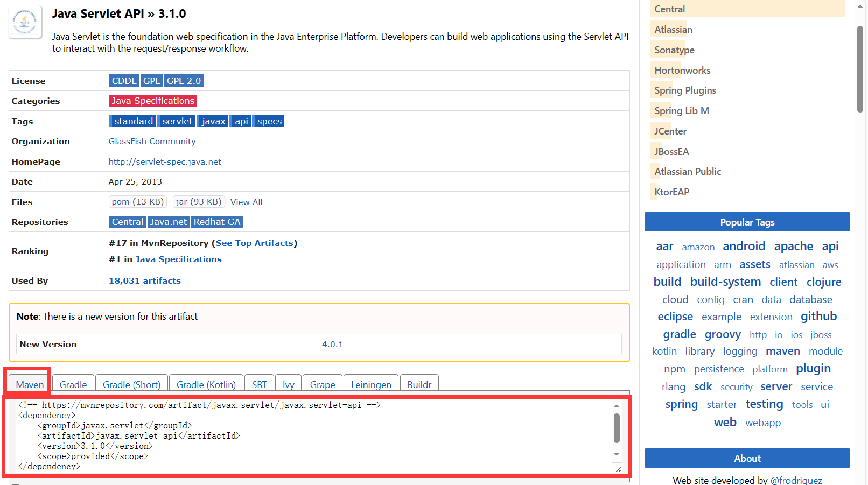Download the pom (13 KB) file

(138, 202)
